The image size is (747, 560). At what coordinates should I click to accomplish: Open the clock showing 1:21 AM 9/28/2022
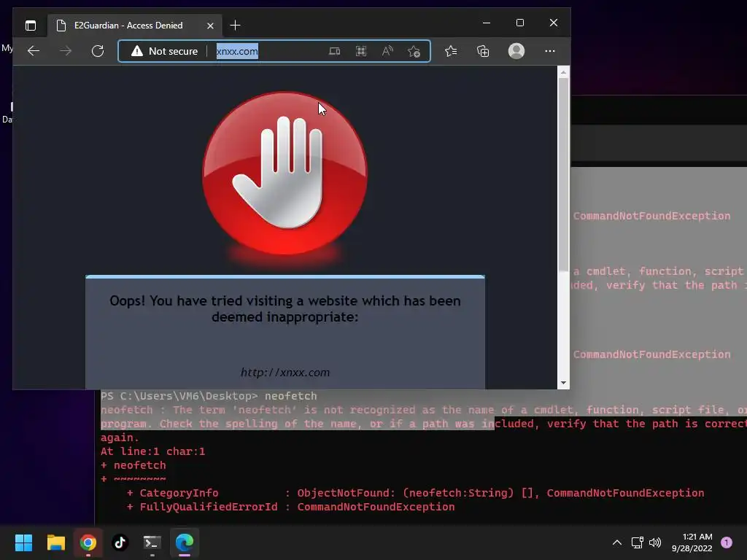pos(692,542)
